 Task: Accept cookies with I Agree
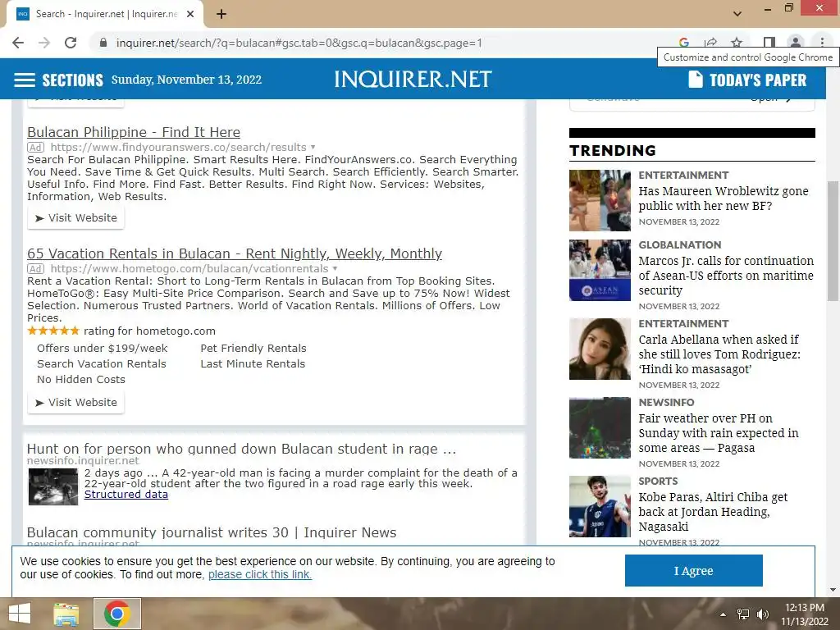693,571
